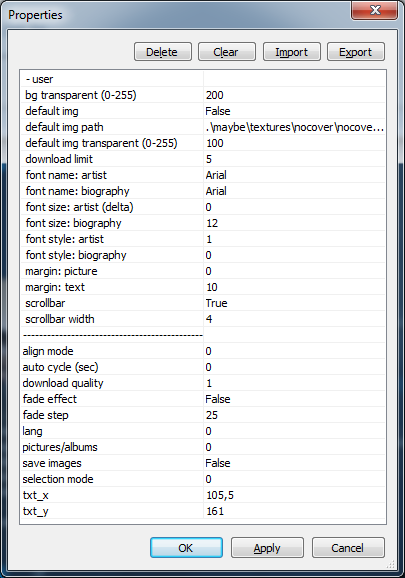Open the Import dialog
The width and height of the screenshot is (405, 578).
[x=291, y=52]
